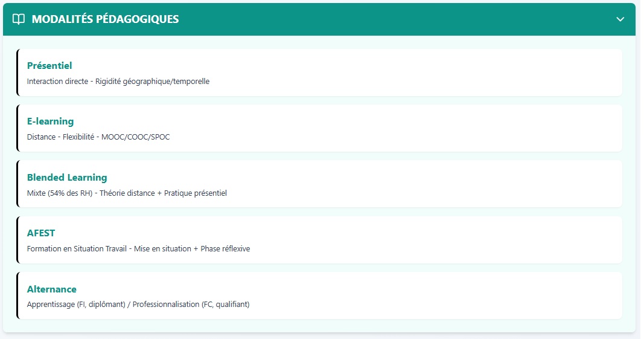
Task: Click "Mixte (54% des RH)" description line
Action: point(127,193)
